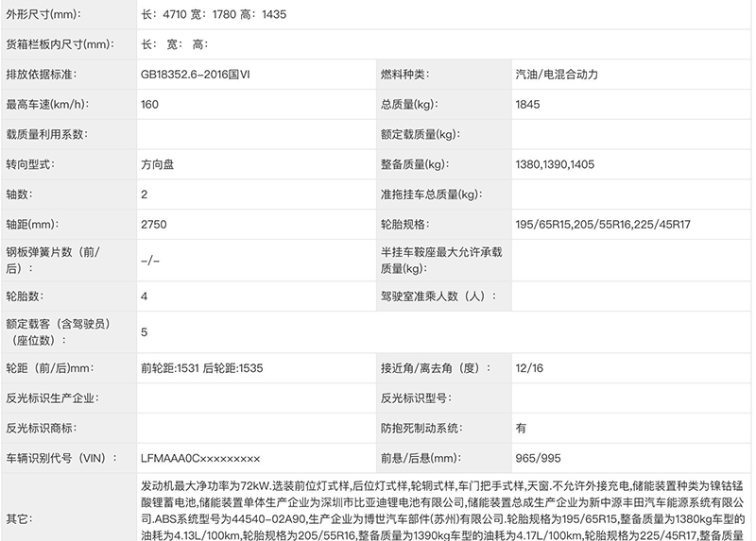Viewport: 756px width, 541px height.
Task: Click the 准拖挂车总质量(kg) label
Action: 432,194
